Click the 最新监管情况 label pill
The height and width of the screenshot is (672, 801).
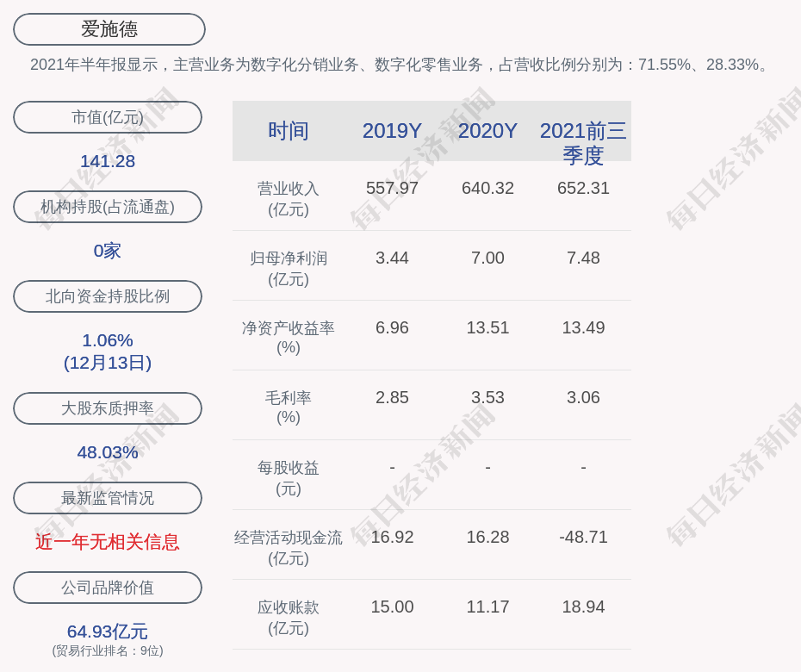point(108,498)
